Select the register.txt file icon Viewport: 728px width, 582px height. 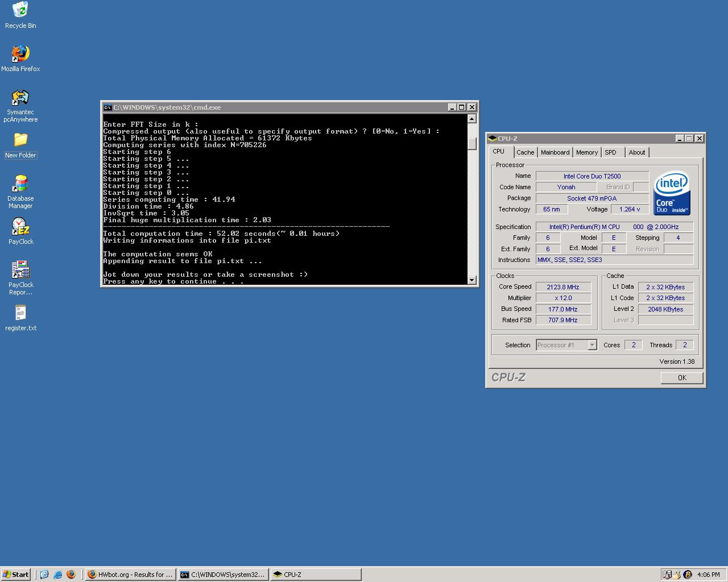pyautogui.click(x=20, y=313)
